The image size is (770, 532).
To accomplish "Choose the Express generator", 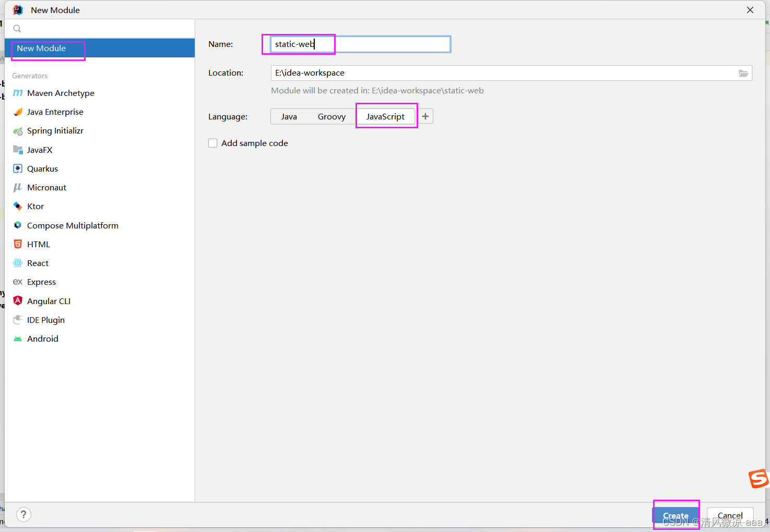I will (x=100, y=282).
